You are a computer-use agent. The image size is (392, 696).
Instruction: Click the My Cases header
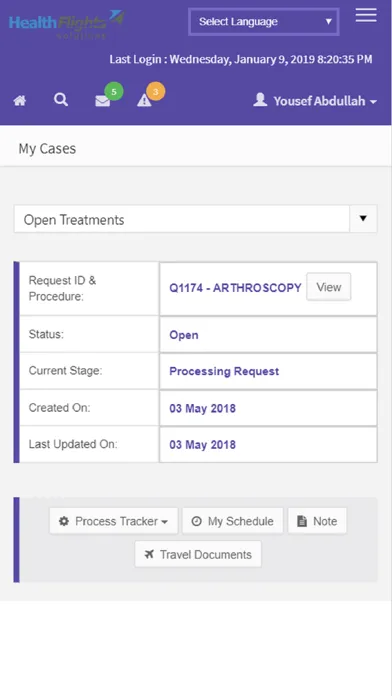click(47, 149)
